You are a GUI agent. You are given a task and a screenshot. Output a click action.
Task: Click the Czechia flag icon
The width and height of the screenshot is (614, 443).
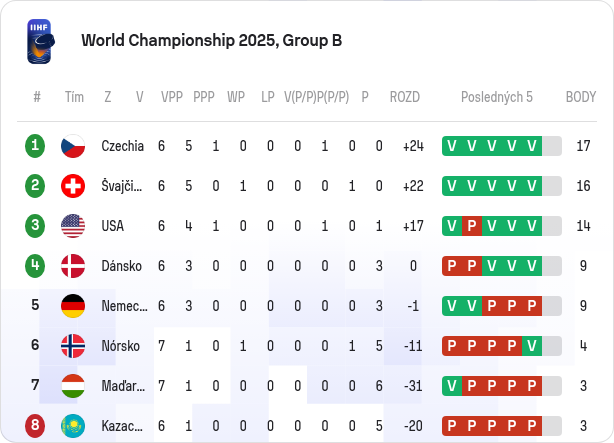click(73, 146)
